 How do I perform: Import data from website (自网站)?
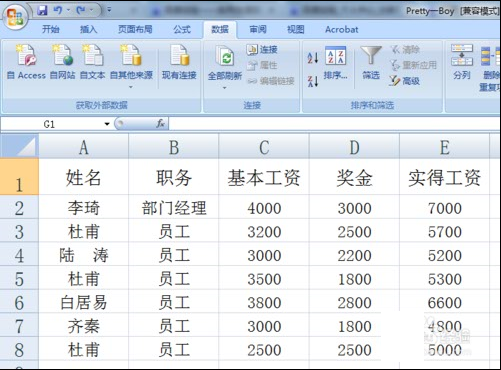click(x=62, y=62)
